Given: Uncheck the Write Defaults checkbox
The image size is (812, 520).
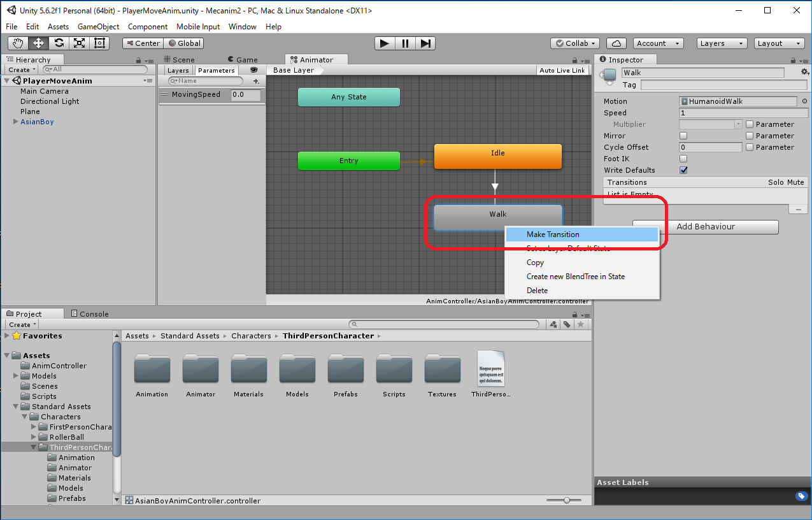Looking at the screenshot, I should click(683, 170).
